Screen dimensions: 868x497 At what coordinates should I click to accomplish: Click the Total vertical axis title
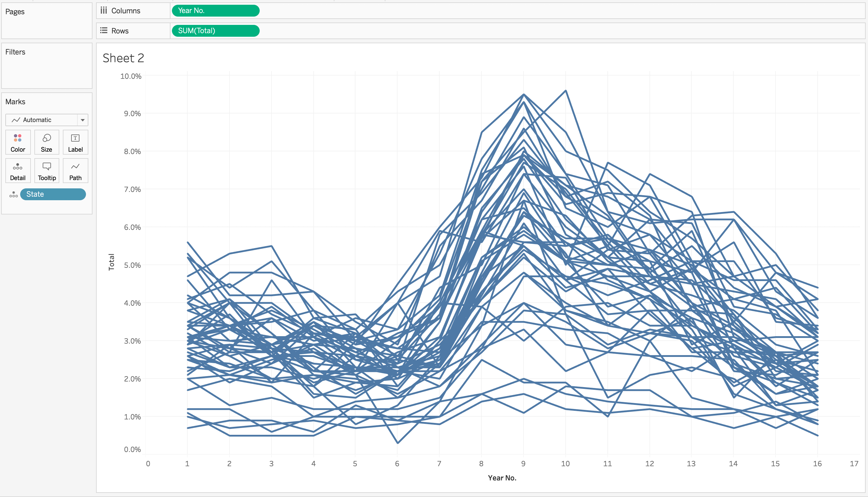click(x=111, y=262)
